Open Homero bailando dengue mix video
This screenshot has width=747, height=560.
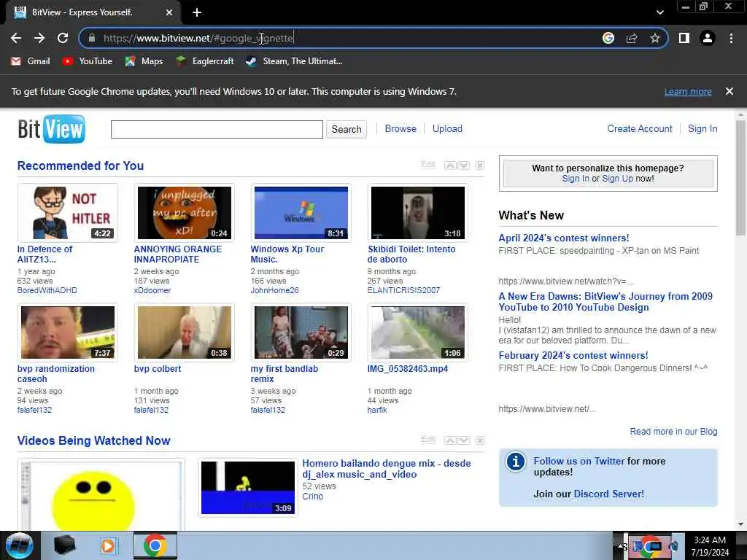(387, 469)
